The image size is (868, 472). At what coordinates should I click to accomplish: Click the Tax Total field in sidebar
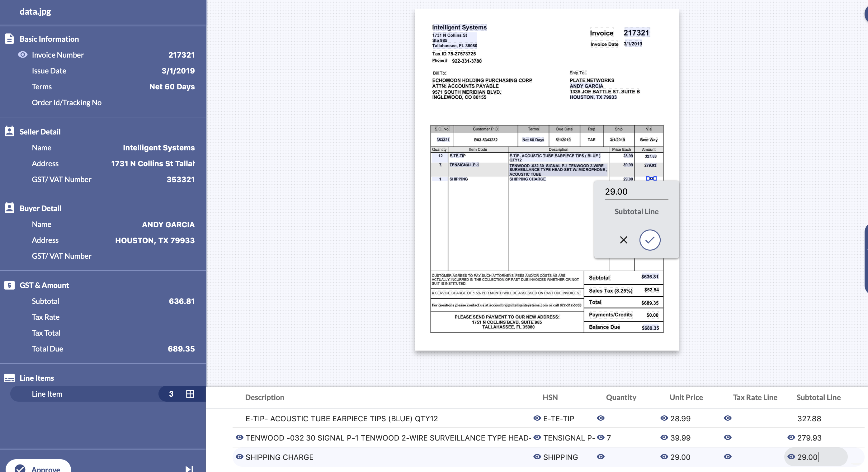point(113,333)
